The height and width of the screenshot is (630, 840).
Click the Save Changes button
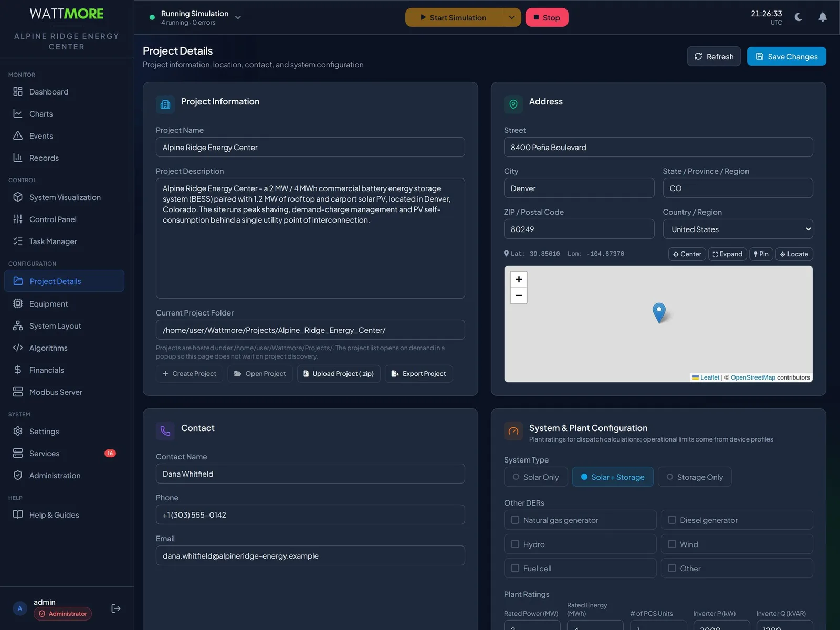786,56
